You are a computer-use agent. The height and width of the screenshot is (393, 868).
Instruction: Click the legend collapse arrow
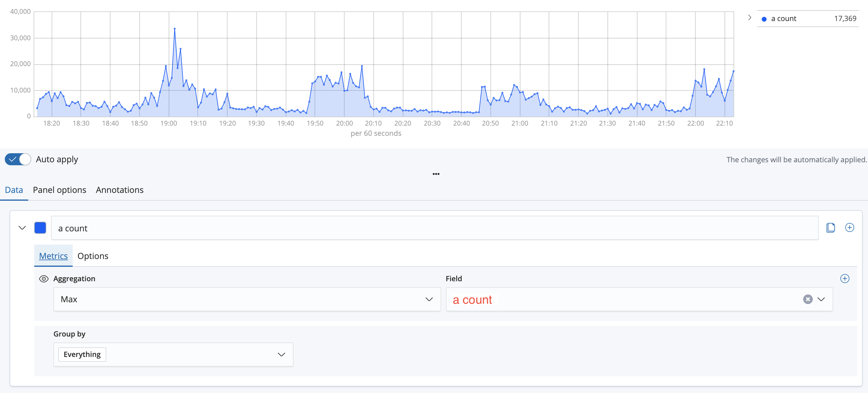749,18
